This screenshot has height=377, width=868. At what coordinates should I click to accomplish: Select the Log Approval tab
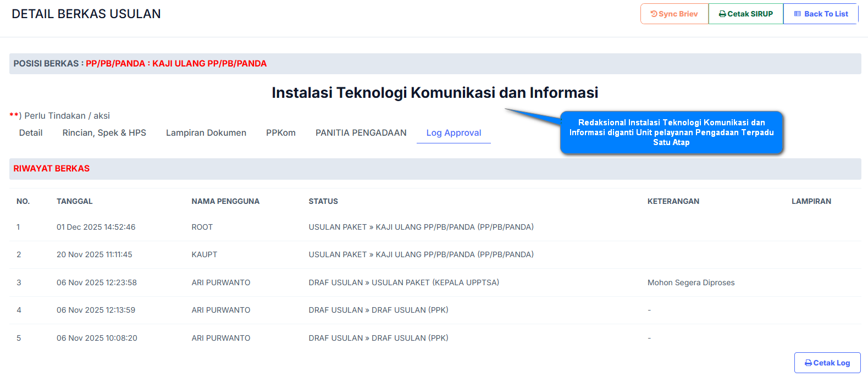[x=454, y=133]
